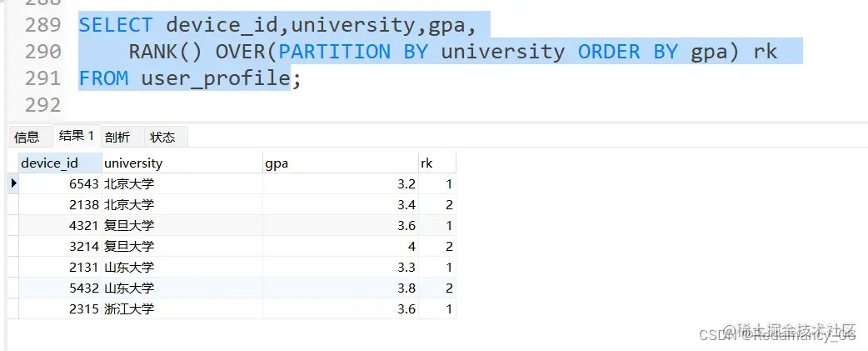Click 复旦大学 cell in row 4321
This screenshot has height=351, width=868.
coord(182,225)
